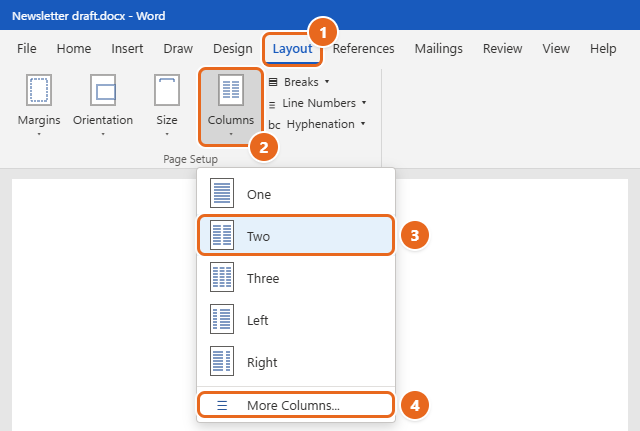Click the "Hyphenation" label

coord(320,124)
